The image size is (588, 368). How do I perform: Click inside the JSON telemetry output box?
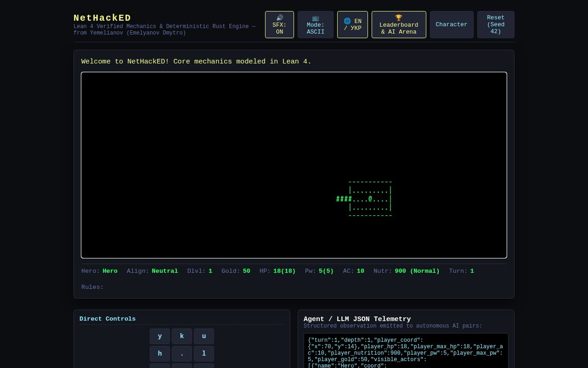point(406,351)
